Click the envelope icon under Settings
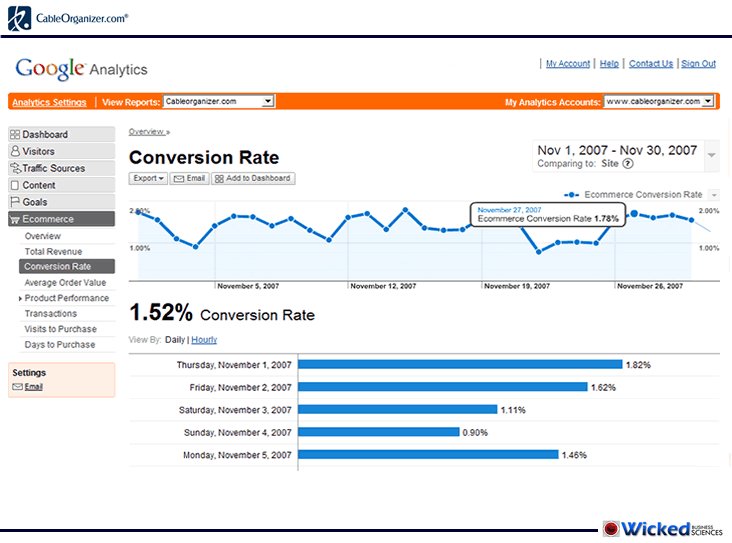Image resolution: width=732 pixels, height=543 pixels. (x=17, y=387)
